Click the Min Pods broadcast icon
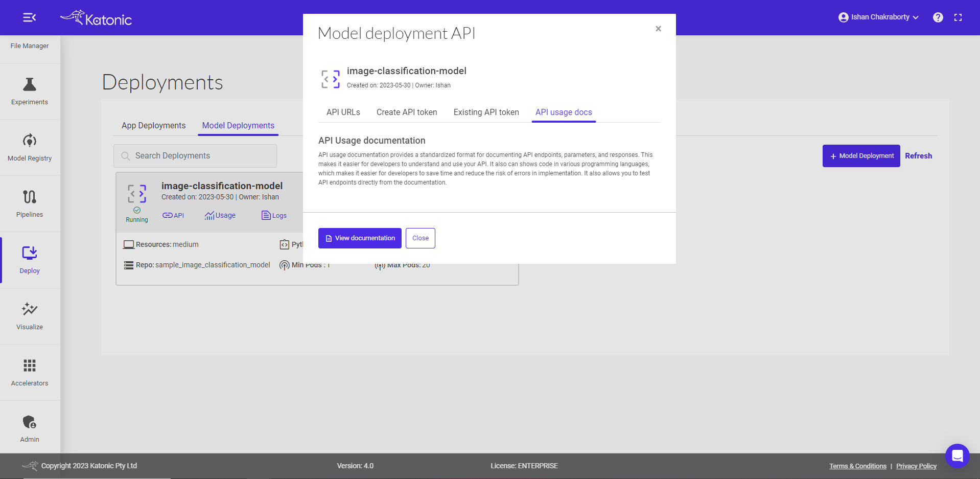This screenshot has height=479, width=980. point(285,265)
